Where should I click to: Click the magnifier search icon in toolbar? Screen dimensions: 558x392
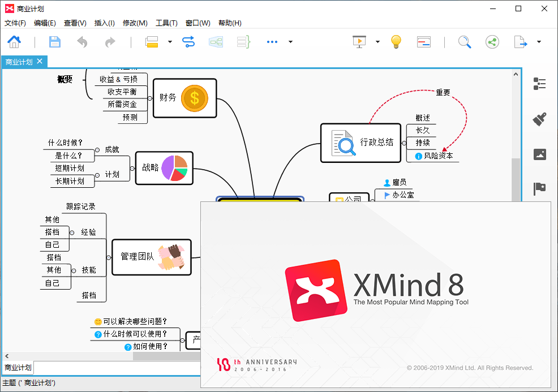coord(465,42)
